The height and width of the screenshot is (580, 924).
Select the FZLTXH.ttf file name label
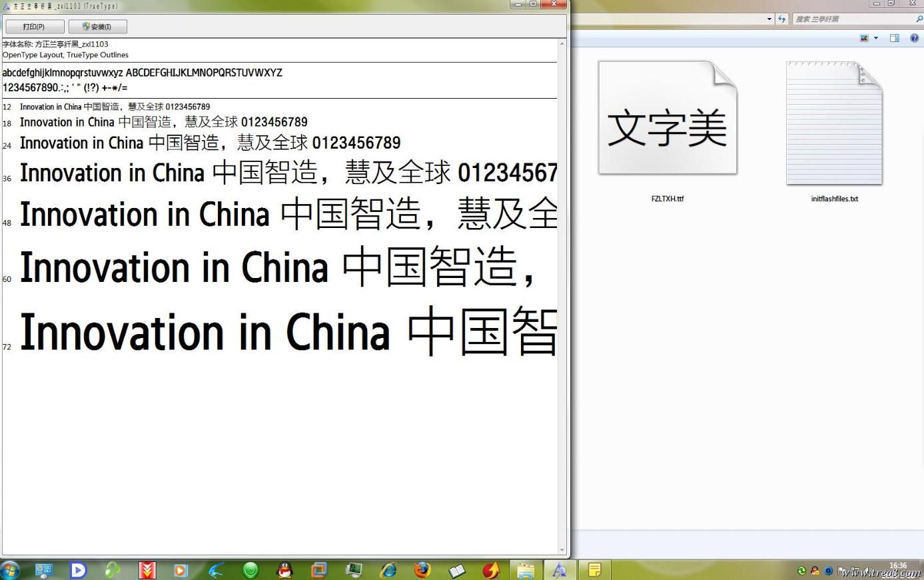point(668,199)
